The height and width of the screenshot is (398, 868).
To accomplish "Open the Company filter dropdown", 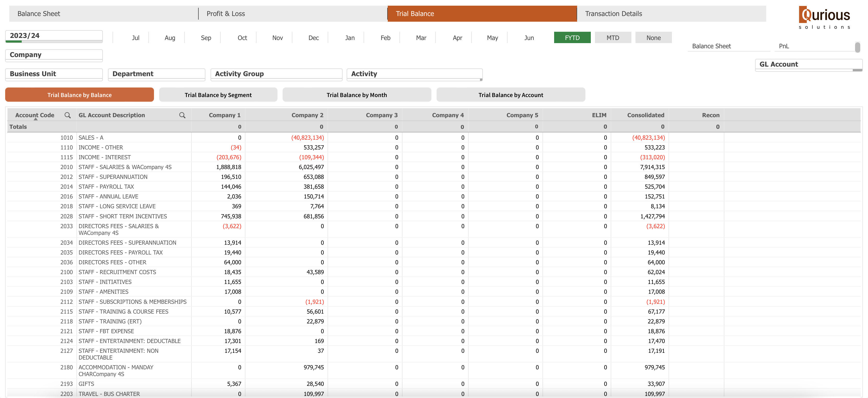I will [x=54, y=55].
